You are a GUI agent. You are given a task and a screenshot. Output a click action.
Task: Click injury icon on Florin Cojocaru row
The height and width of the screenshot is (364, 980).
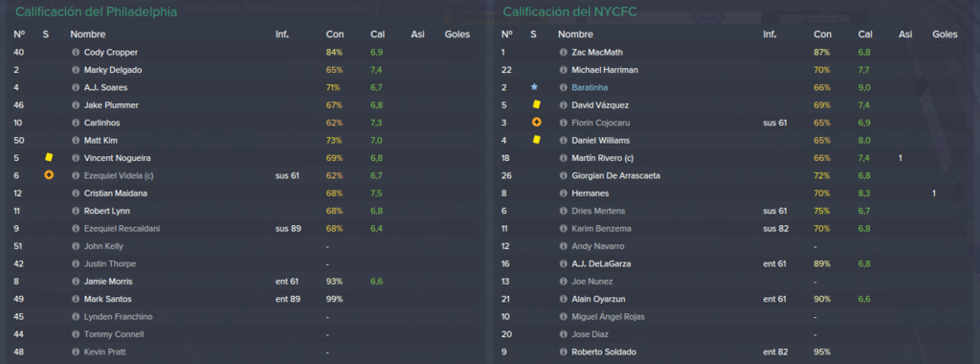click(536, 123)
